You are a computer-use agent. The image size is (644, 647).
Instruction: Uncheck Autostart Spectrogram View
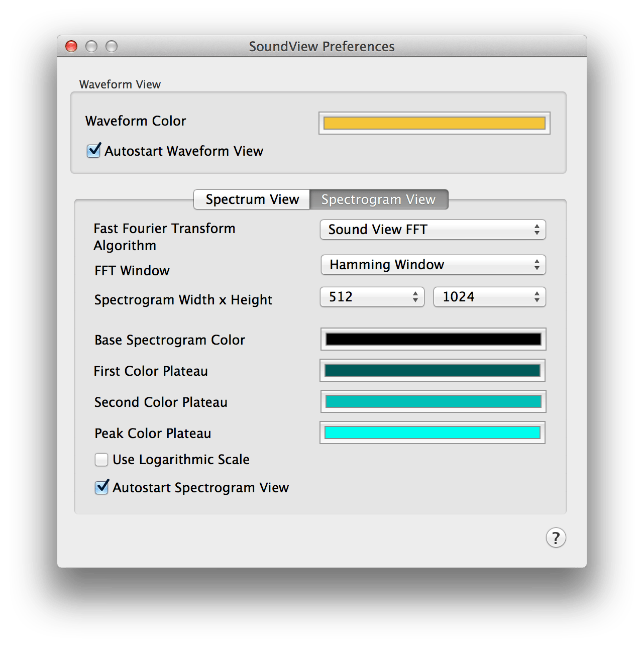point(101,487)
